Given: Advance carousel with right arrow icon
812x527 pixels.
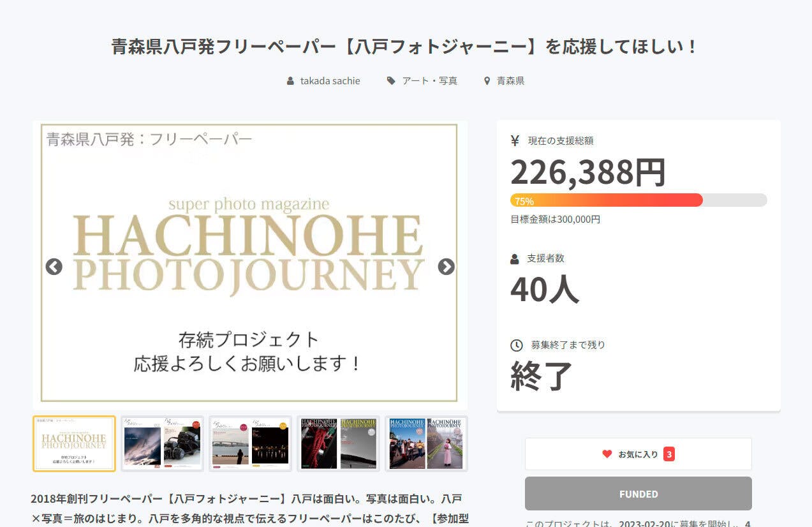Looking at the screenshot, I should point(446,267).
